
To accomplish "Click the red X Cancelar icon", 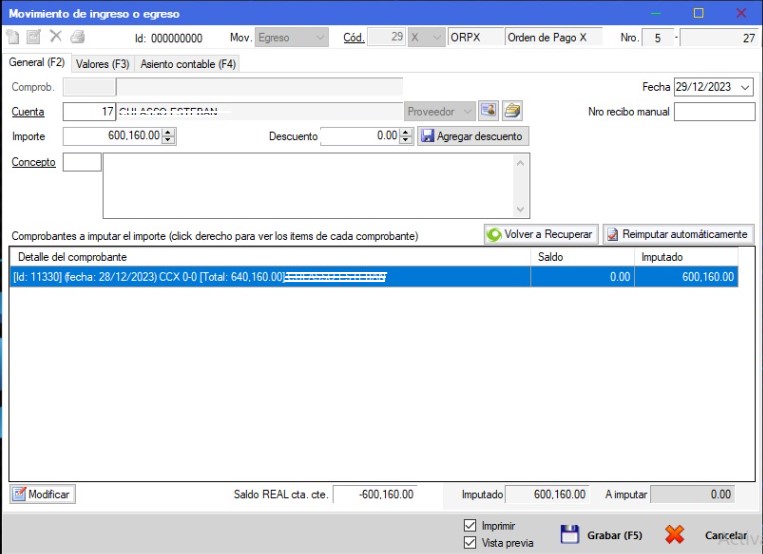I will (x=675, y=535).
